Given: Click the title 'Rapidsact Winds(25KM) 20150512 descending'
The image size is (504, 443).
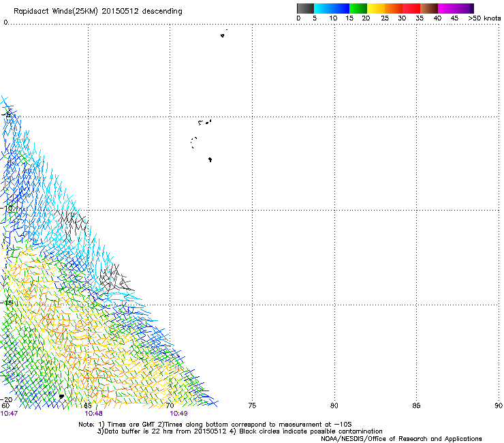Looking at the screenshot, I should point(97,12).
